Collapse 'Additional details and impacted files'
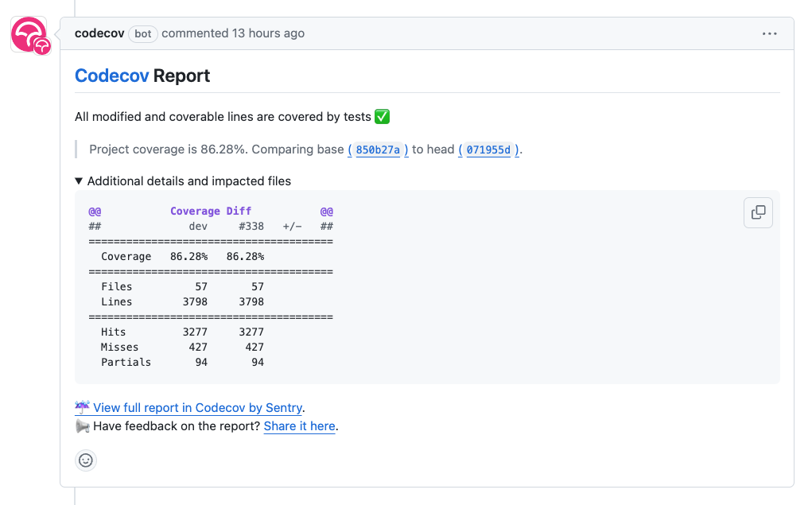Screen dimensions: 812x505 tap(183, 181)
